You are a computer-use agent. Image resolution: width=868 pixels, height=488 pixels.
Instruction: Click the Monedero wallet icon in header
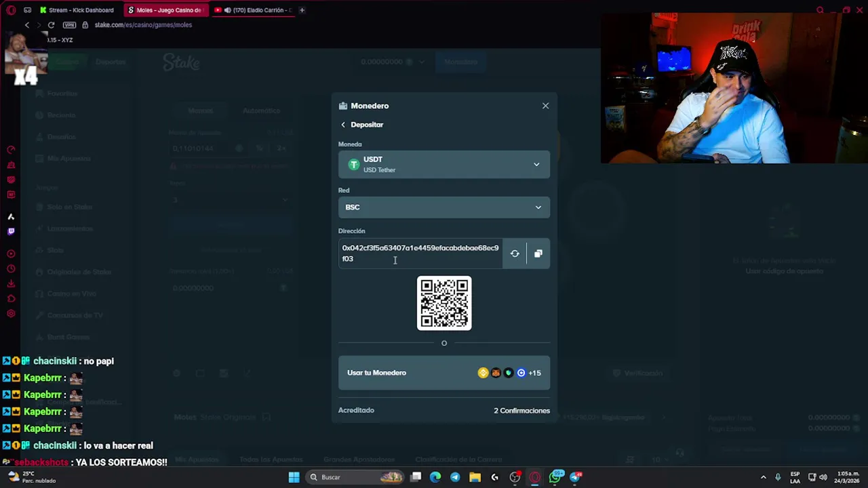pyautogui.click(x=343, y=106)
